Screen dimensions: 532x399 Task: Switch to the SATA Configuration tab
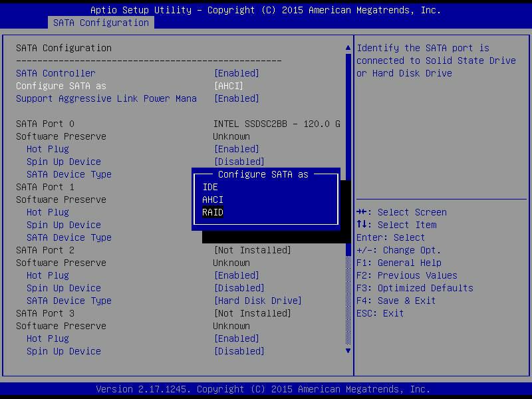(100, 22)
